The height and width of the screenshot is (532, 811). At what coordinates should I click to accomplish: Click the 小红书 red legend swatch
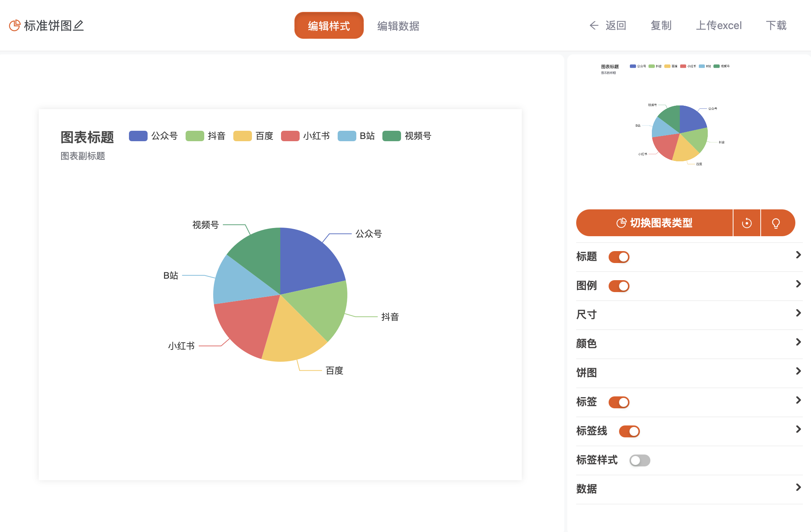click(x=290, y=136)
